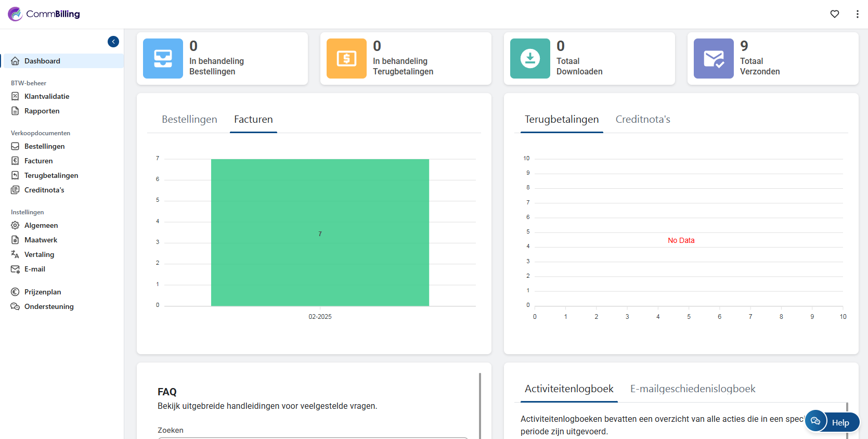Screen dimensions: 868x439
Task: Click the orange refunds dollar icon
Action: (x=346, y=58)
